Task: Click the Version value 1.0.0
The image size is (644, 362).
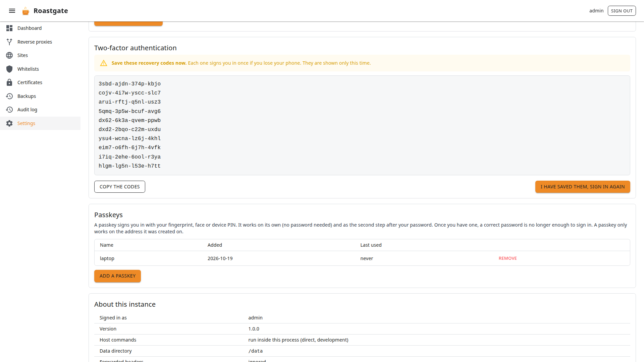Action: click(254, 329)
